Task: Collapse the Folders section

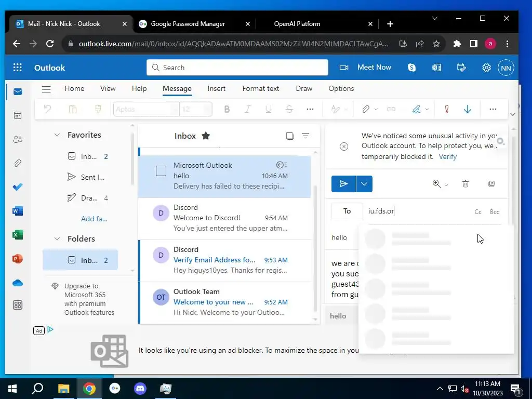Action: 57,239
